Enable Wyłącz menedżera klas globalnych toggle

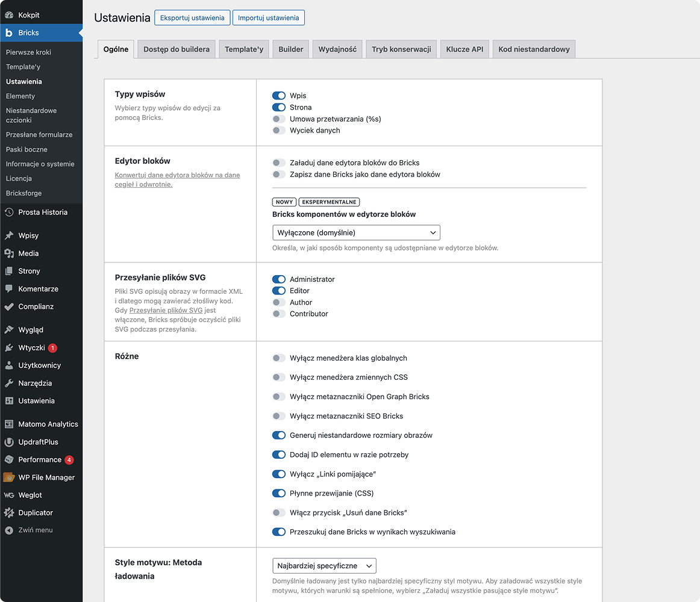[279, 358]
